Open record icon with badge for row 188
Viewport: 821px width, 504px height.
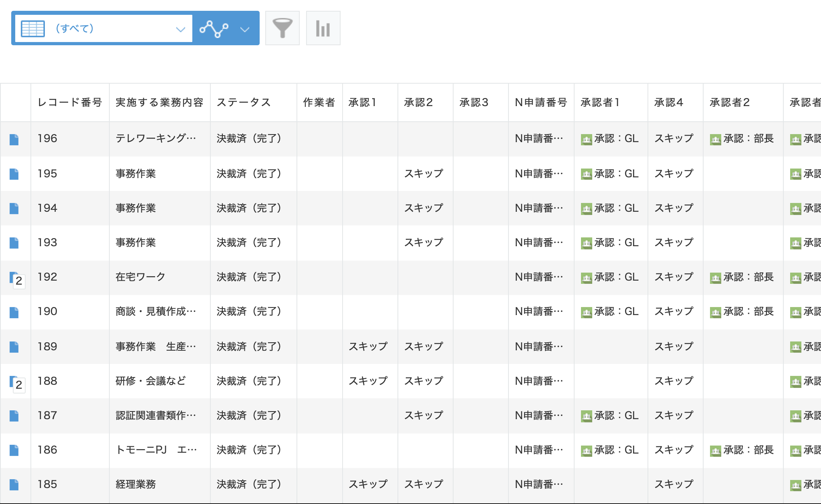click(x=16, y=384)
